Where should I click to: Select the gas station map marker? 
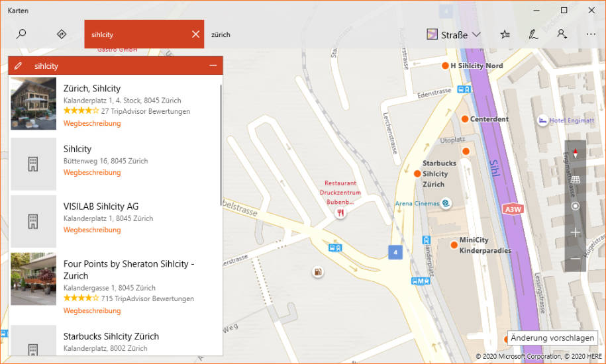click(x=318, y=272)
